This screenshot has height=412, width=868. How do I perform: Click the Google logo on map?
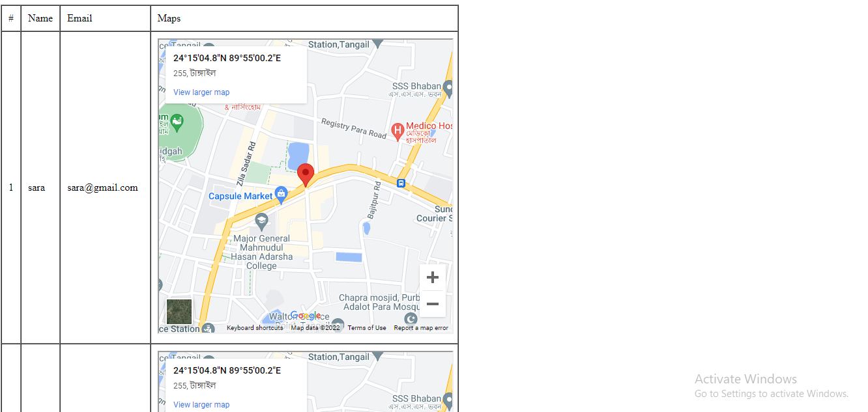coord(306,316)
